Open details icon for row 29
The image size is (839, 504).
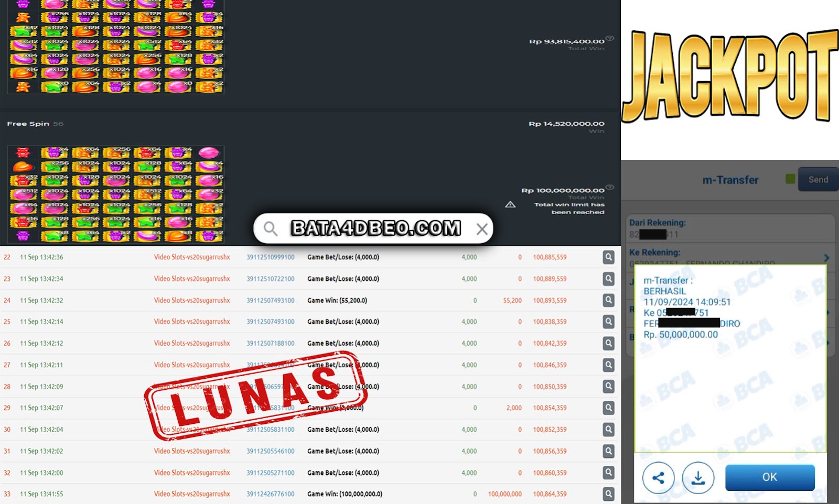[x=608, y=408]
